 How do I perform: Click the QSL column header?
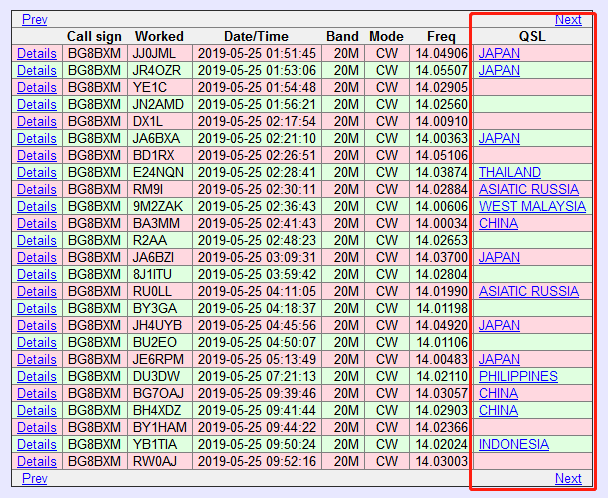pyautogui.click(x=532, y=36)
